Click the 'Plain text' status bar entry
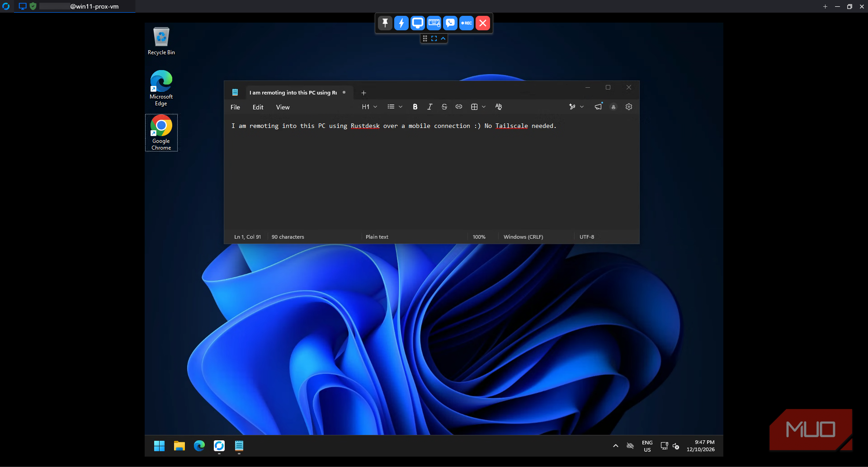The height and width of the screenshot is (467, 868). (377, 237)
